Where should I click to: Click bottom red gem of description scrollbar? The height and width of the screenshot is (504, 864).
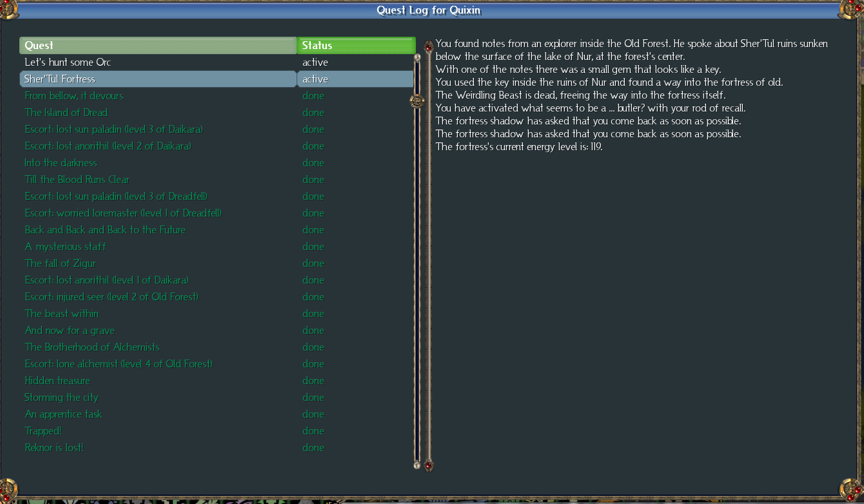coord(428,465)
